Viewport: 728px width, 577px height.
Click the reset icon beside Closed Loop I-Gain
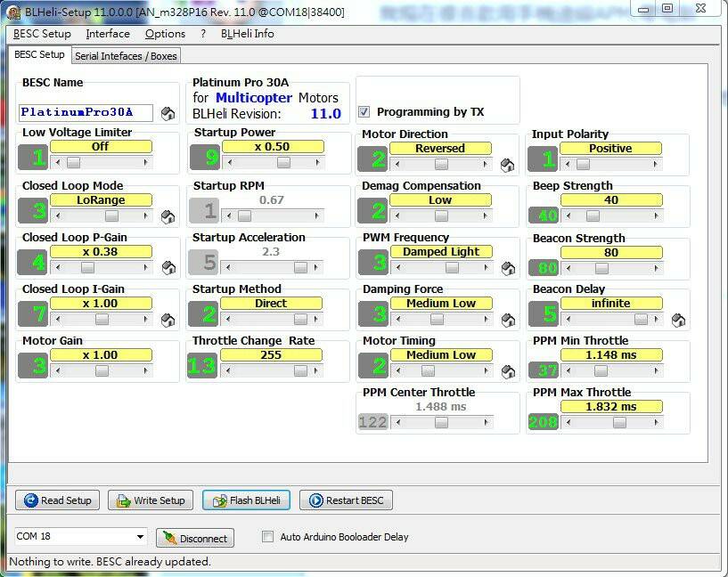pos(168,320)
